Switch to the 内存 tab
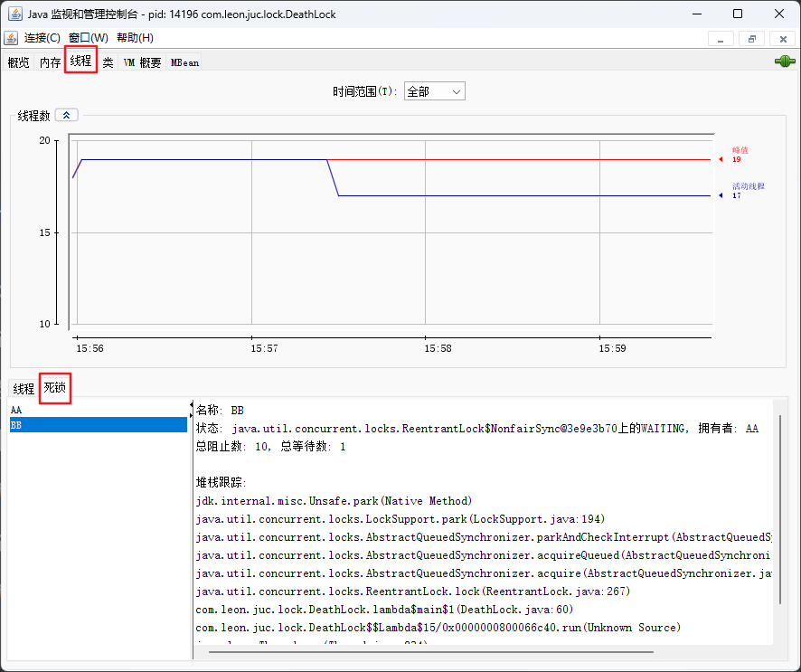 point(50,62)
